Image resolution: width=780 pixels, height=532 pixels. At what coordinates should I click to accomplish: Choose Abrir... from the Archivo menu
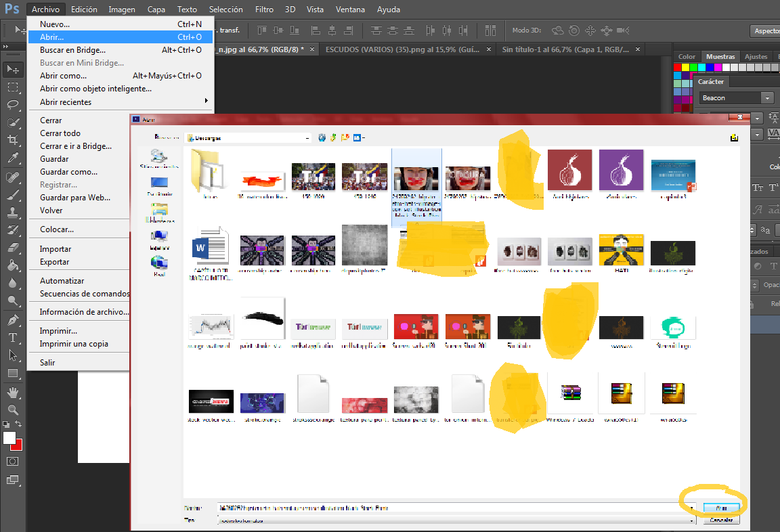(x=121, y=37)
